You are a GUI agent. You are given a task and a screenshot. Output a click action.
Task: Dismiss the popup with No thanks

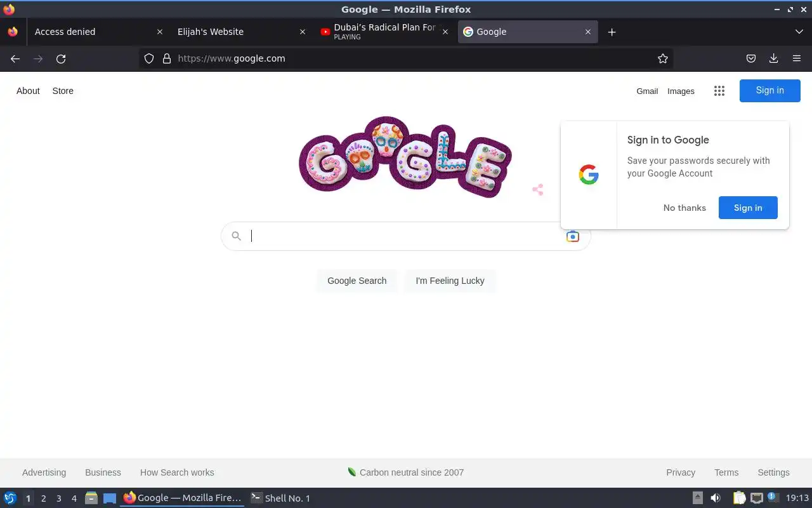684,208
